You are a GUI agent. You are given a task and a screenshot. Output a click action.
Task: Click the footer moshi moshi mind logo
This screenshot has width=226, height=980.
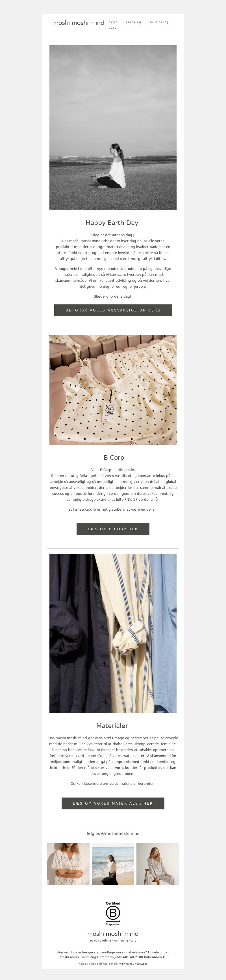[113, 934]
